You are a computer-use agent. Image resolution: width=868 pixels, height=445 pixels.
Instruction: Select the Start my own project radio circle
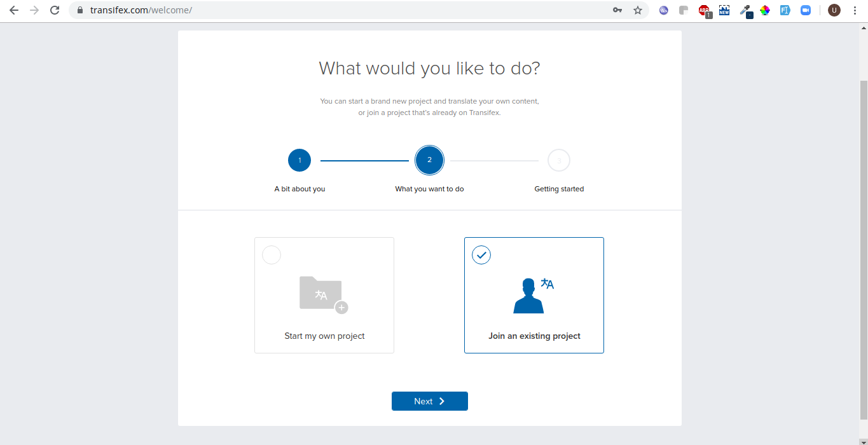click(x=272, y=255)
